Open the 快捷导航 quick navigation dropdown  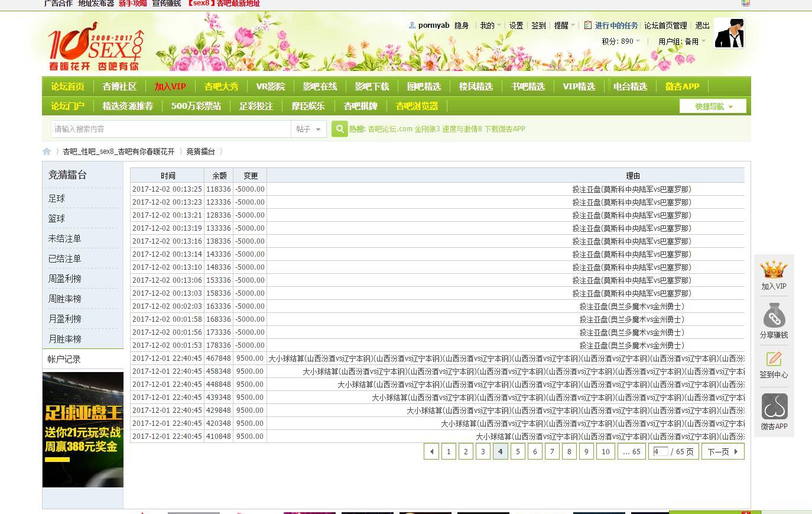[x=713, y=106]
